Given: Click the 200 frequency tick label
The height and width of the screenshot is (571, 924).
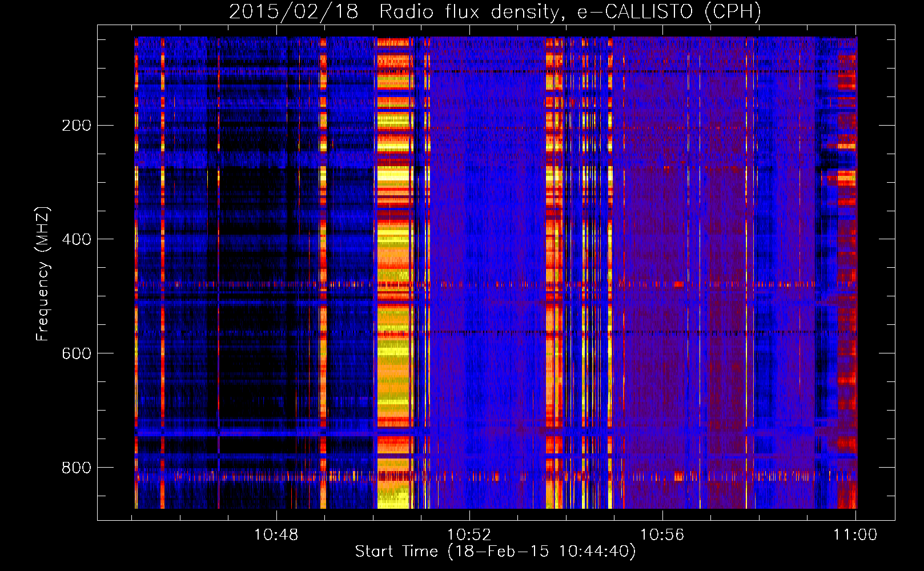Looking at the screenshot, I should (x=77, y=125).
